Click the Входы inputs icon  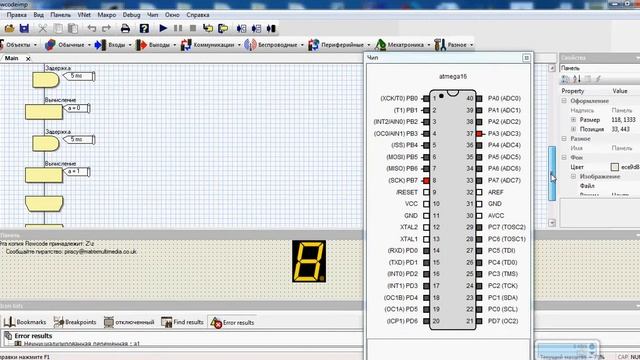point(100,44)
